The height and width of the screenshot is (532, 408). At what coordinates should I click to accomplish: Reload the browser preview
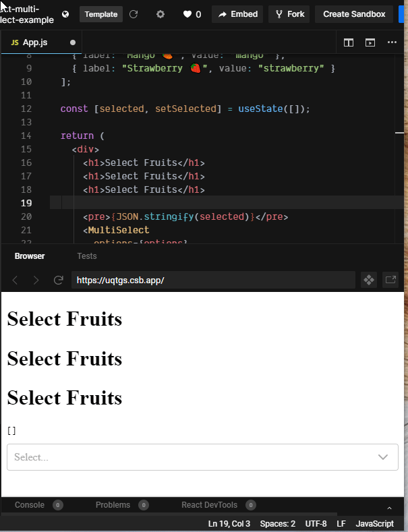pos(59,280)
